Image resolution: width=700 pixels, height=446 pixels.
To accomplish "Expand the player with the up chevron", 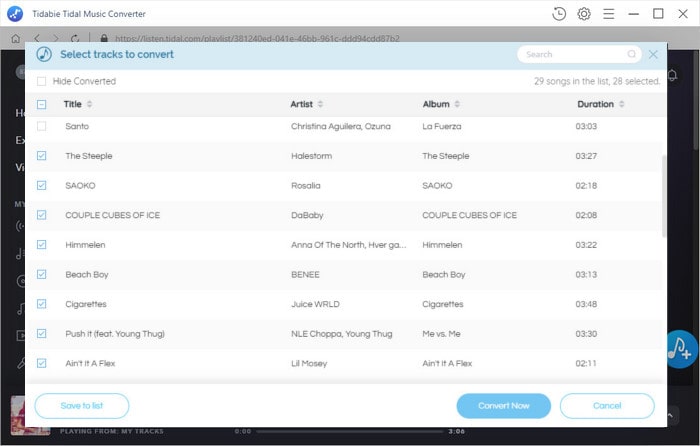I will [x=671, y=415].
